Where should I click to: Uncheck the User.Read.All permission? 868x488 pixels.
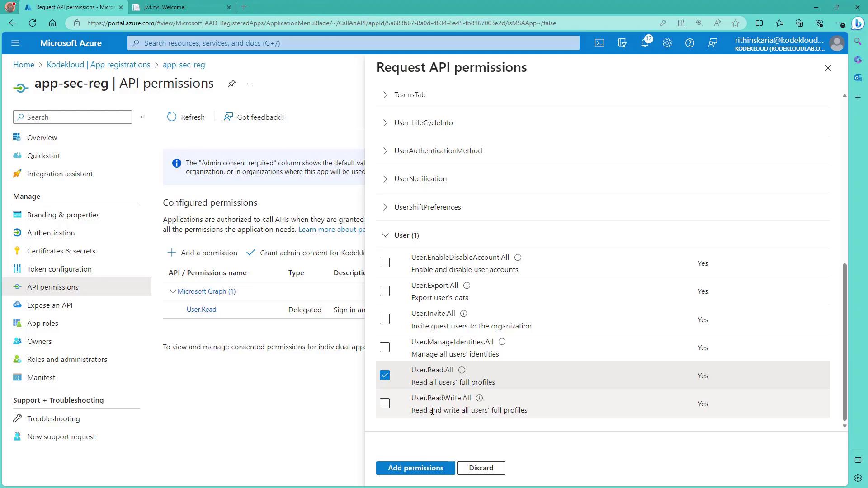385,375
